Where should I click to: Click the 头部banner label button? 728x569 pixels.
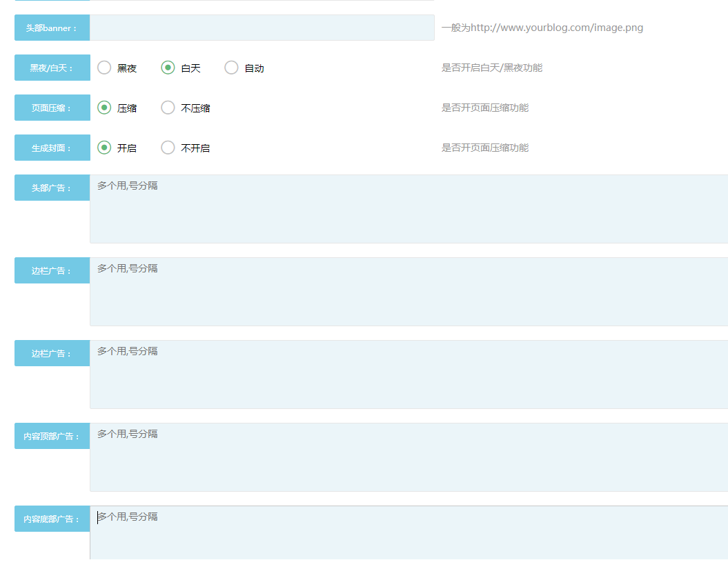(52, 28)
